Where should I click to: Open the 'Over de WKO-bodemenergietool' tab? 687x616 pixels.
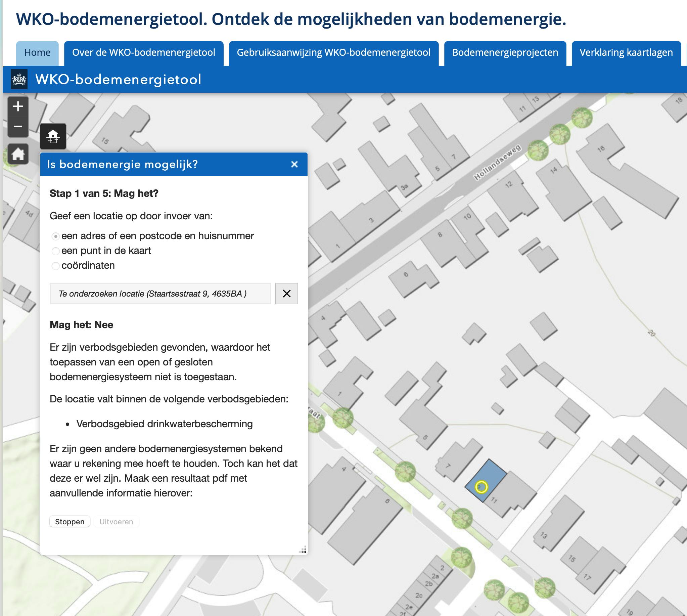(x=143, y=52)
